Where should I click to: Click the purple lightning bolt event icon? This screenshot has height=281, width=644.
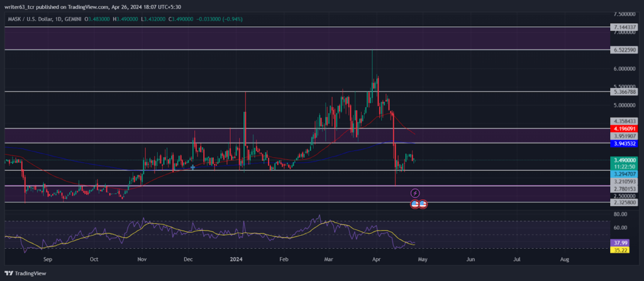(415, 193)
